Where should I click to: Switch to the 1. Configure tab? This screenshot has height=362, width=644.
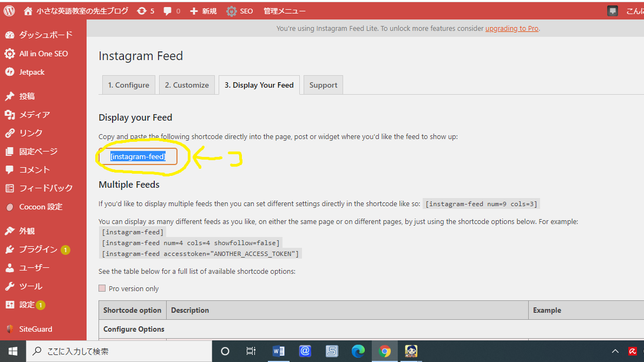point(129,85)
